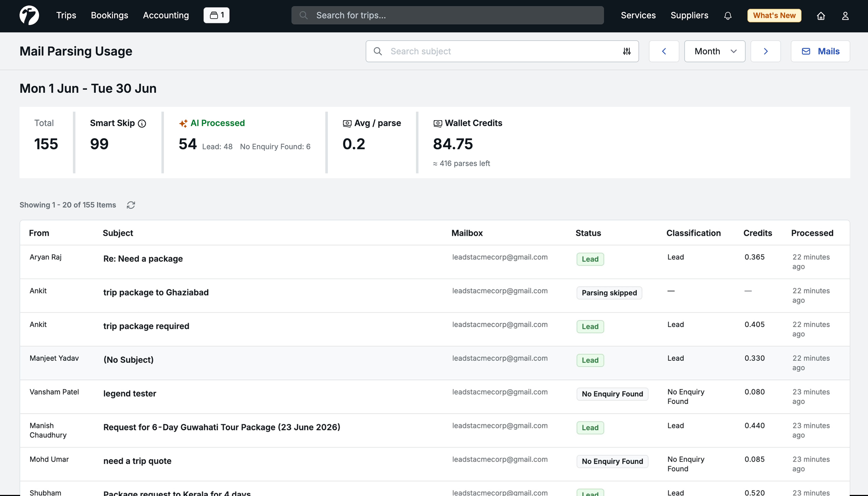Click the Status column header

pyautogui.click(x=588, y=233)
